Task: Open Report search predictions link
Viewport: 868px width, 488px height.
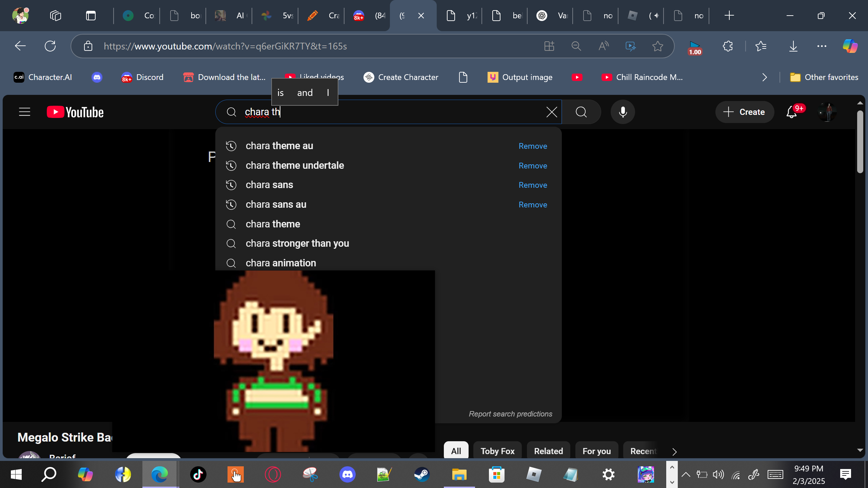Action: [510, 414]
